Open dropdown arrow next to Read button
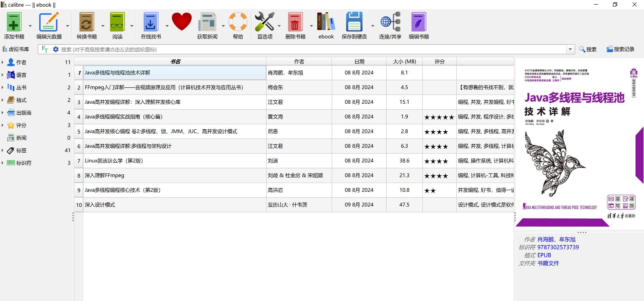This screenshot has height=301, width=644. point(132,26)
